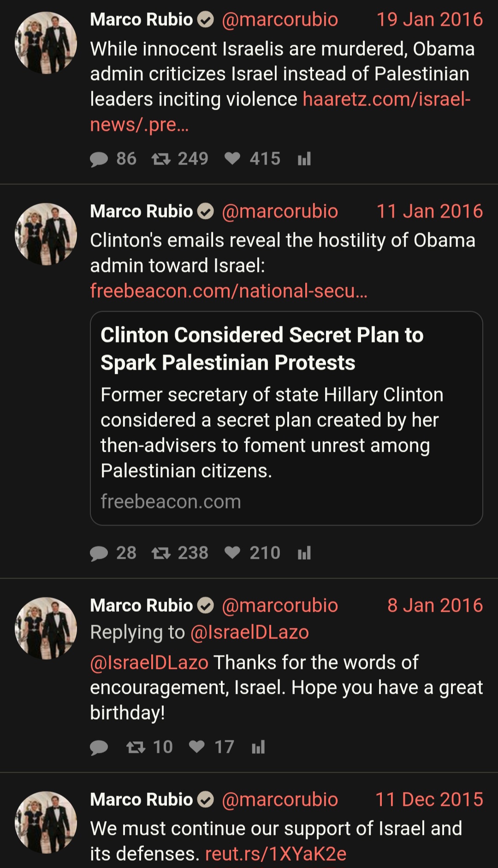The height and width of the screenshot is (868, 498).
Task: Like the Clinton's emails tweet with 210 likes
Action: tap(232, 552)
